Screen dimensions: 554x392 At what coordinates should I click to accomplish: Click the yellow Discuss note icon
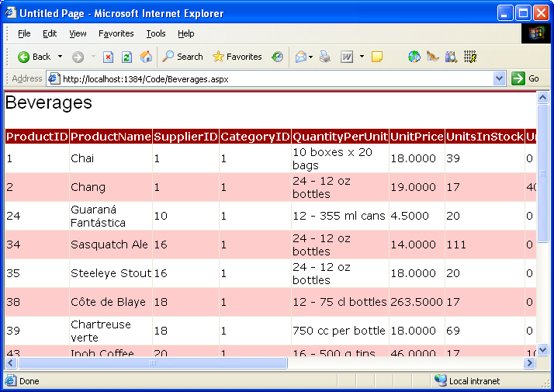(x=377, y=57)
